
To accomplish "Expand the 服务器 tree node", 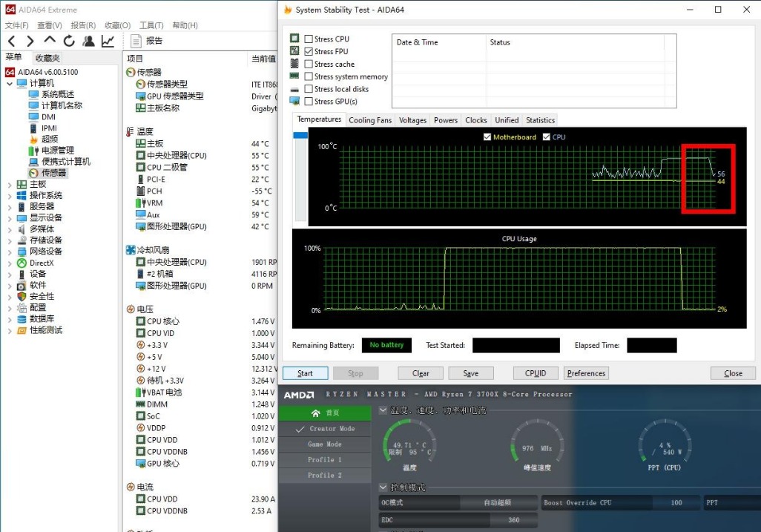I will (x=10, y=207).
